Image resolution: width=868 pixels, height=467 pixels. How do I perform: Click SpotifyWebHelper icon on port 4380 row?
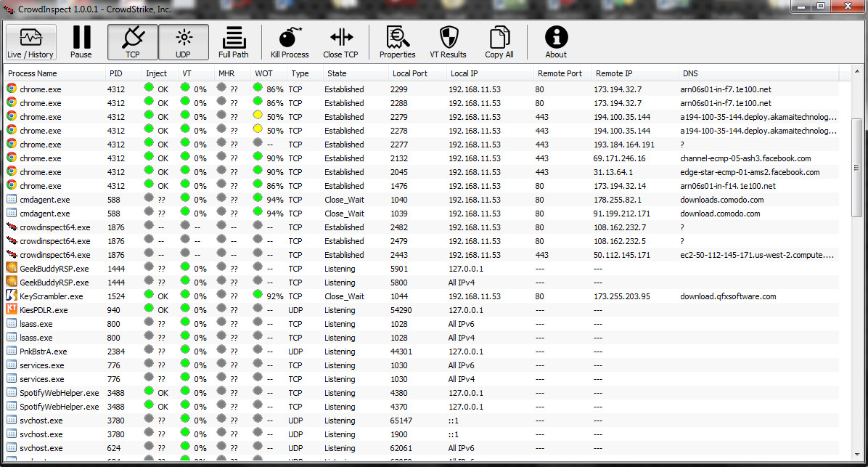(x=12, y=393)
